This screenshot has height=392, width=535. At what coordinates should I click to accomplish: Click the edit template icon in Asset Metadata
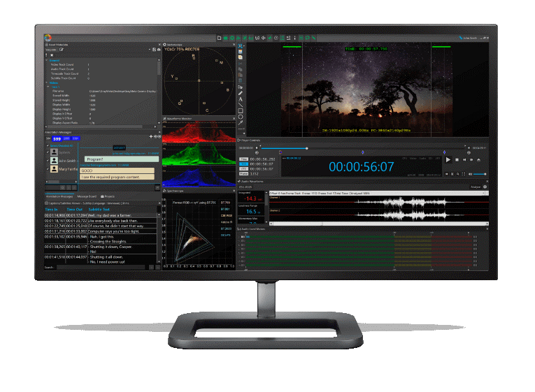(62, 50)
